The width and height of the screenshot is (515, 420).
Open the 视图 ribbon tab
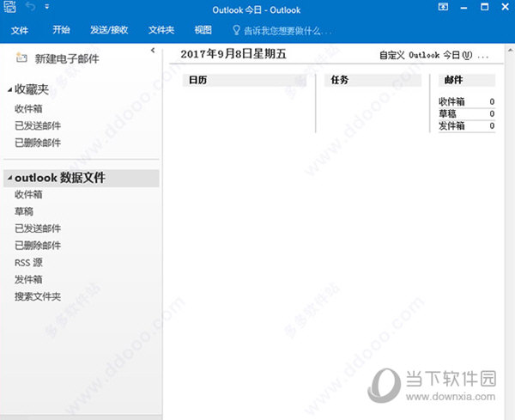coord(203,30)
